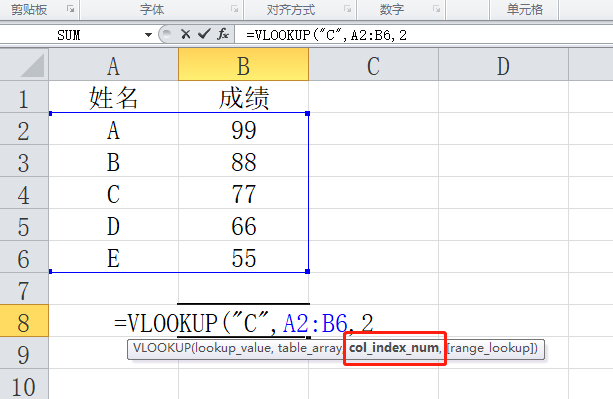Open the Clipboard group dialog launcher
Screen dimensions: 613x399
click(71, 9)
